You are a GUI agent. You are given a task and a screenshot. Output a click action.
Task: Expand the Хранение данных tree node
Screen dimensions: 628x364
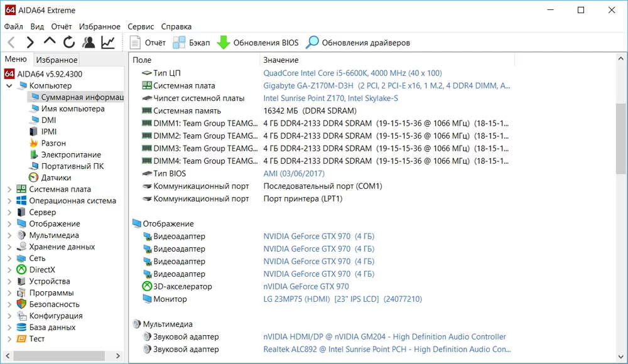[x=9, y=247]
